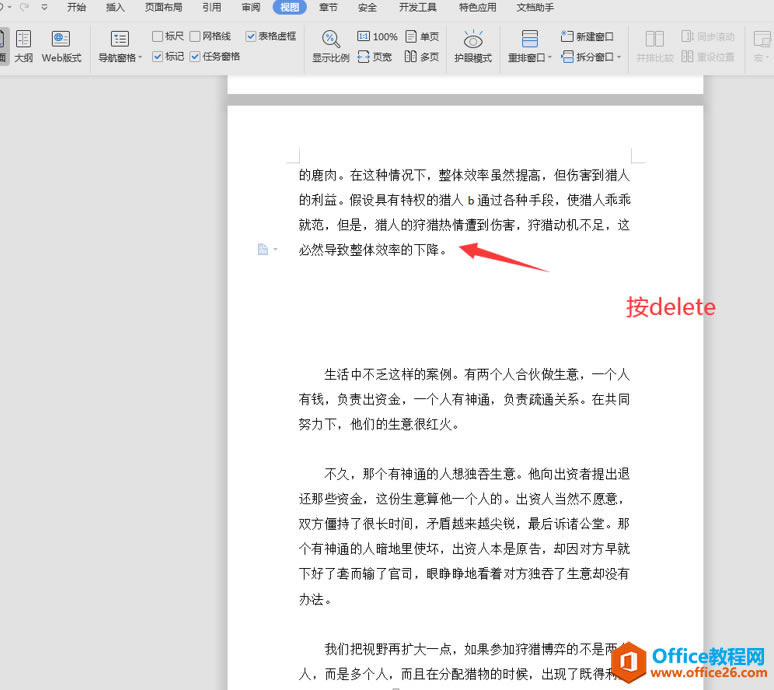Fit document to 页宽 page width
Image resolution: width=774 pixels, height=690 pixels.
click(375, 57)
